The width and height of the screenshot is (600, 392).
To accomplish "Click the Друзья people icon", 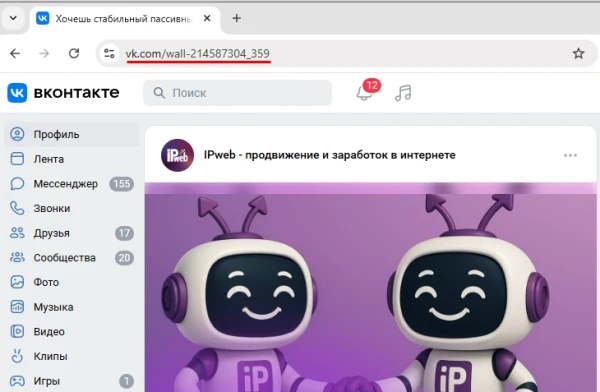I will click(17, 233).
